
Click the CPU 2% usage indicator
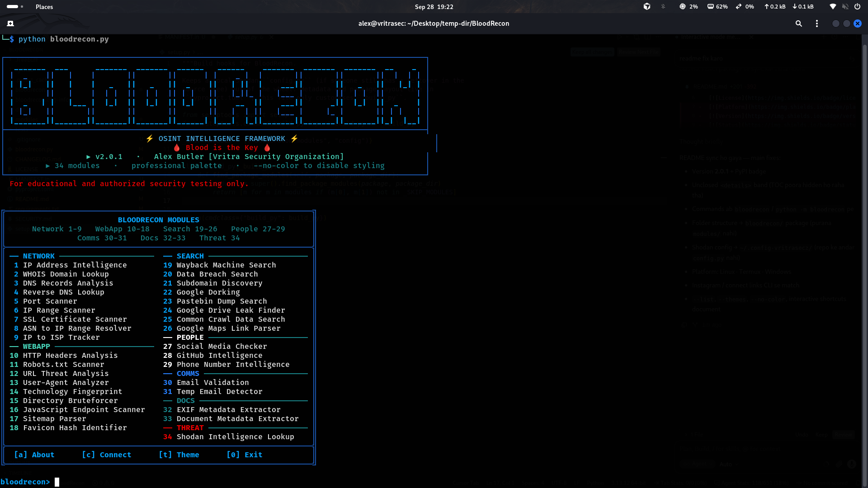click(689, 7)
